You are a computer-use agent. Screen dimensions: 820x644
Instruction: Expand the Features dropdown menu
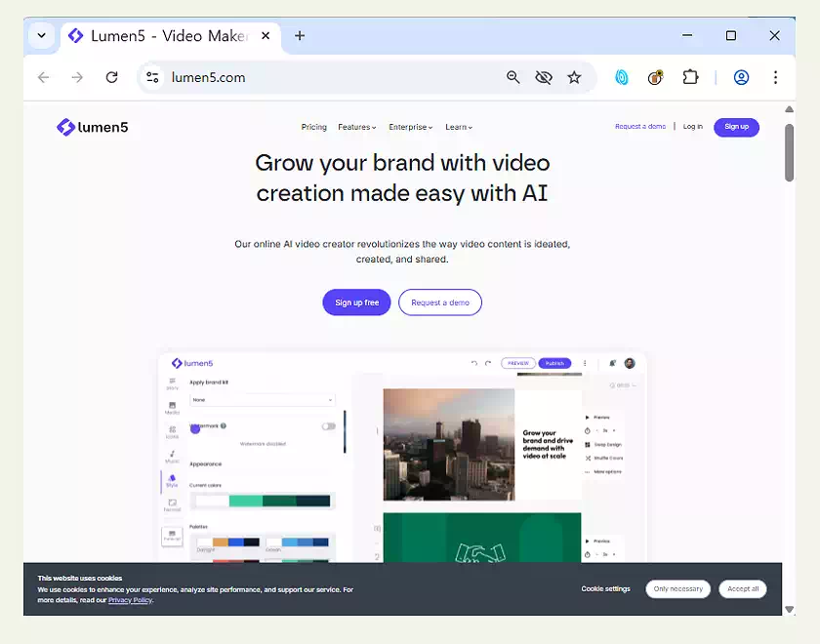pyautogui.click(x=356, y=127)
